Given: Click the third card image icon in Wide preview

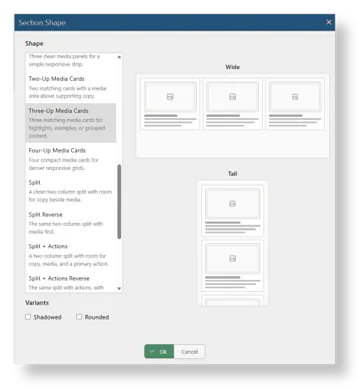Looking at the screenshot, I should pos(295,97).
